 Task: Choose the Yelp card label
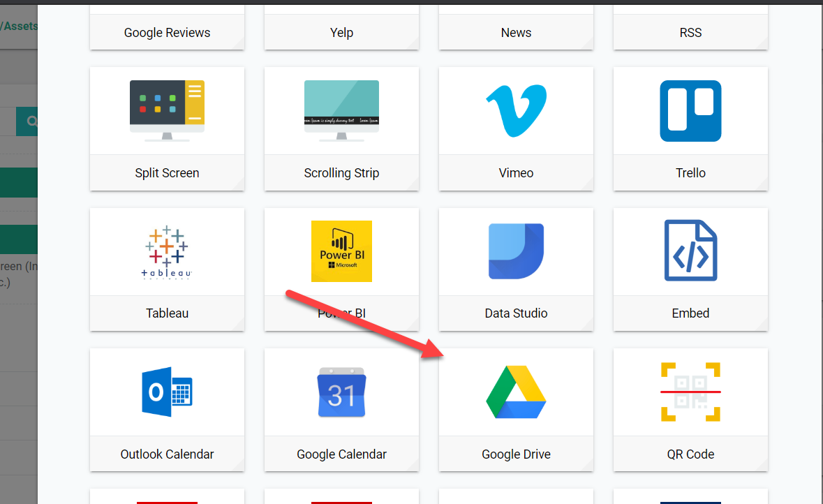click(x=341, y=33)
